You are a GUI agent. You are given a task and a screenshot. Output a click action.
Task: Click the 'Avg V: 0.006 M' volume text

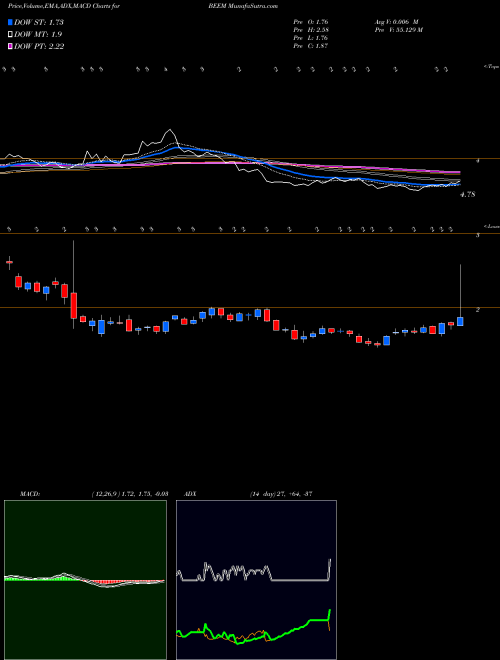click(395, 22)
